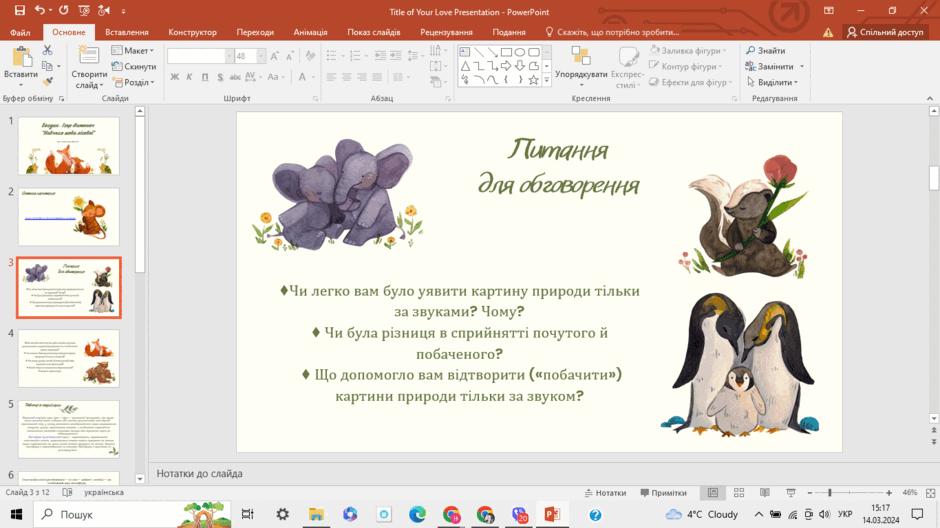
Task: Click the українська language indicator
Action: click(x=104, y=492)
